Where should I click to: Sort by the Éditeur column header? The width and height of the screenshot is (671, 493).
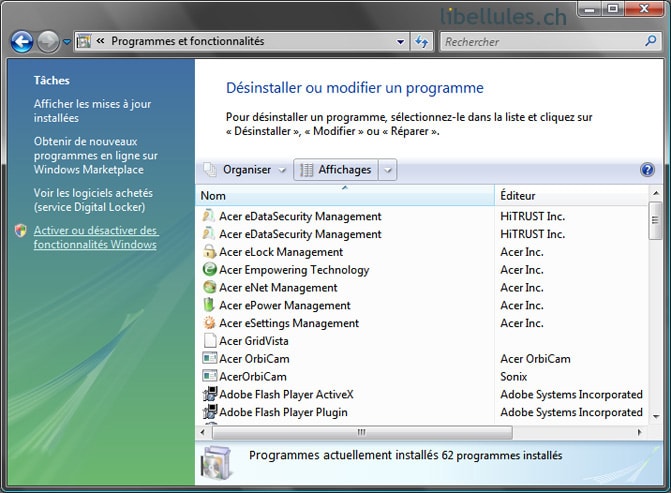point(571,196)
